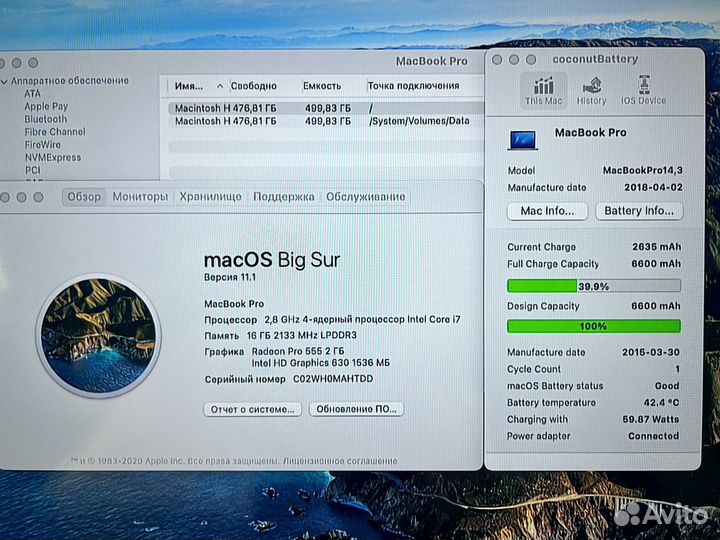Click Точка подключения column header
This screenshot has width=720, height=540.
pos(413,86)
